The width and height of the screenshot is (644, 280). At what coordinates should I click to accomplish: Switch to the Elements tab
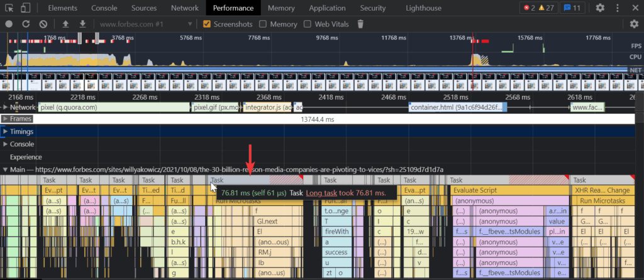click(x=62, y=8)
